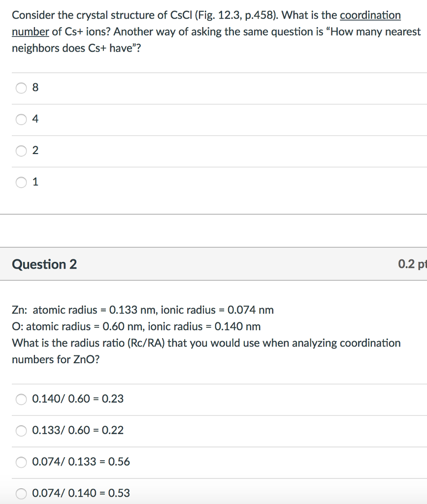Click the text "0.074/ 0.133 = 0.56"
The image size is (427, 504).
[81, 462]
